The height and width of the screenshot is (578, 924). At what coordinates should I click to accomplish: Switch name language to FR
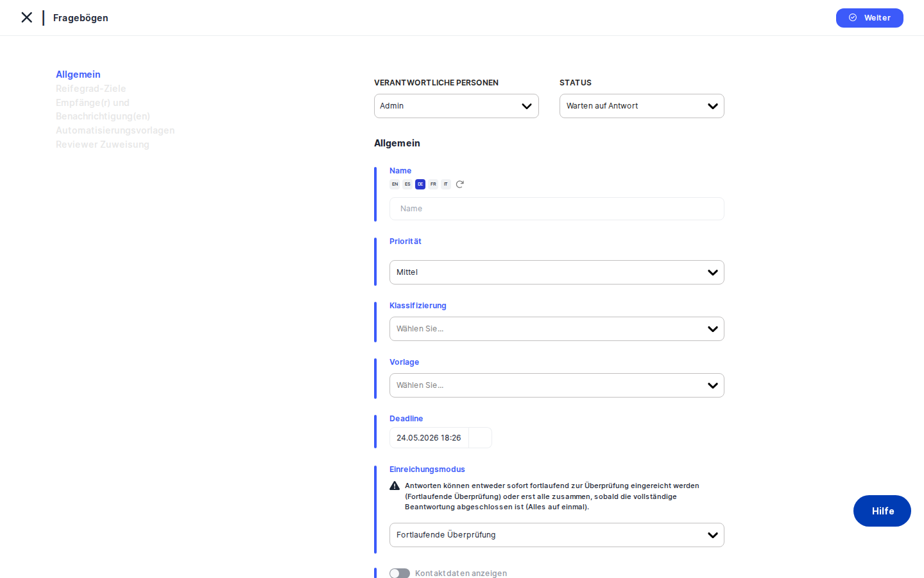[433, 184]
